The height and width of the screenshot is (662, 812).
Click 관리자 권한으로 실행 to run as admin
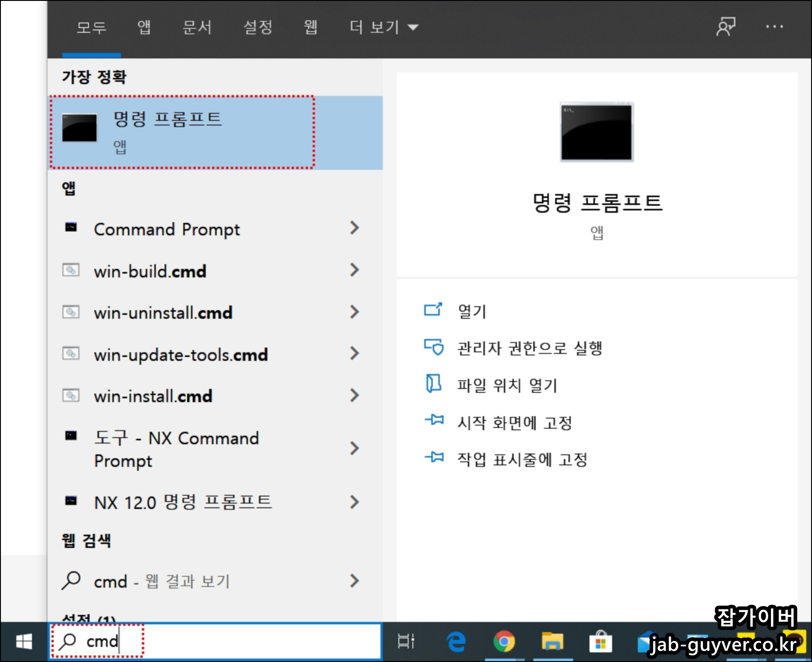tap(523, 347)
